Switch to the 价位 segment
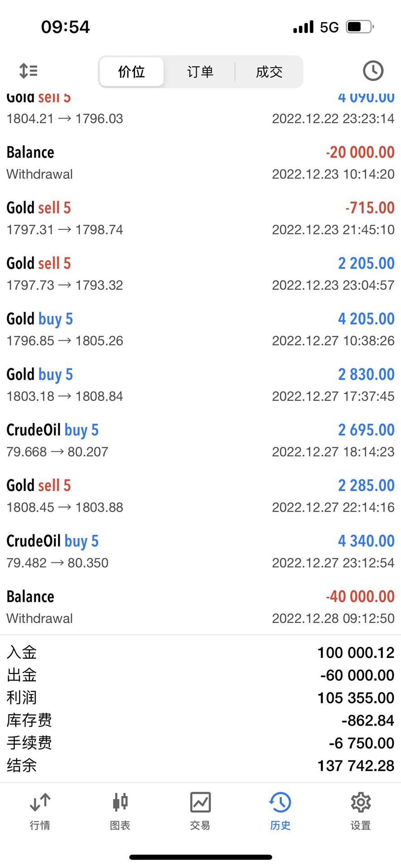Image resolution: width=401 pixels, height=868 pixels. coord(132,71)
